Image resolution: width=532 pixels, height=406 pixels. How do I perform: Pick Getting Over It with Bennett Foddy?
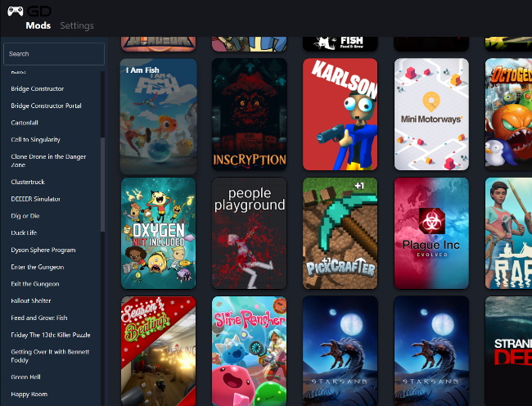pyautogui.click(x=50, y=356)
